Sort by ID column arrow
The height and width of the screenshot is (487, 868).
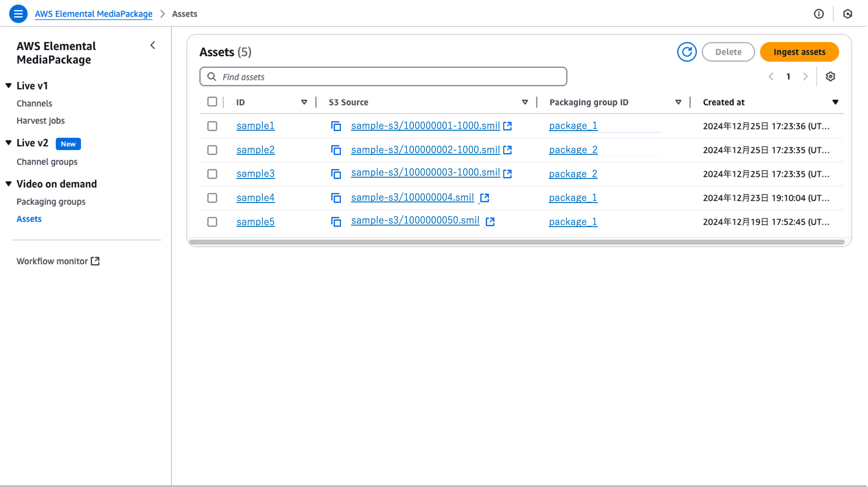pyautogui.click(x=304, y=102)
